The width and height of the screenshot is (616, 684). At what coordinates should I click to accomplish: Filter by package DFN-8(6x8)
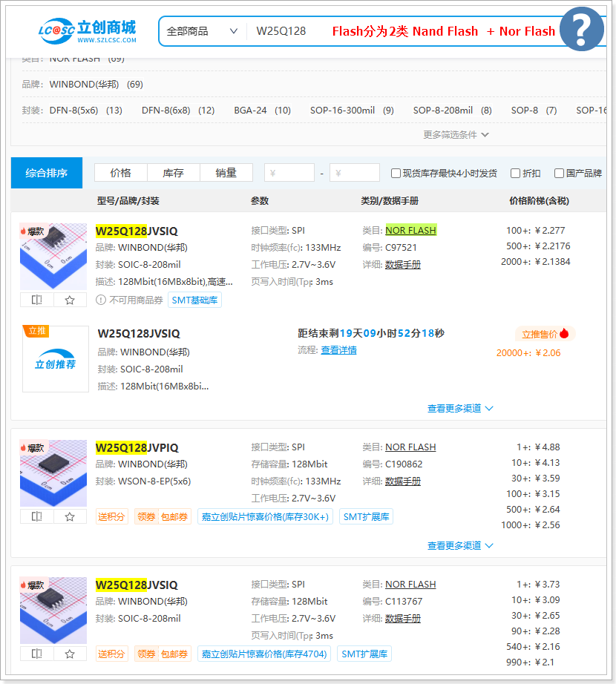tap(178, 111)
